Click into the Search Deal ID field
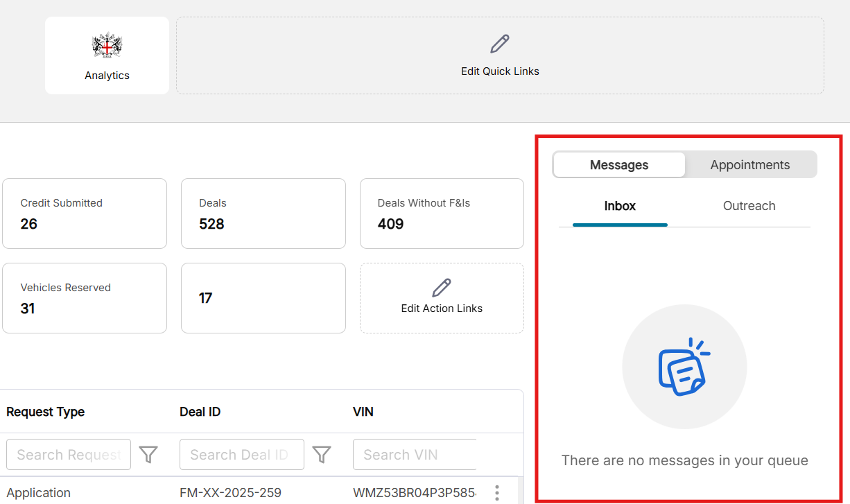Viewport: 850px width, 504px height. pyautogui.click(x=241, y=455)
